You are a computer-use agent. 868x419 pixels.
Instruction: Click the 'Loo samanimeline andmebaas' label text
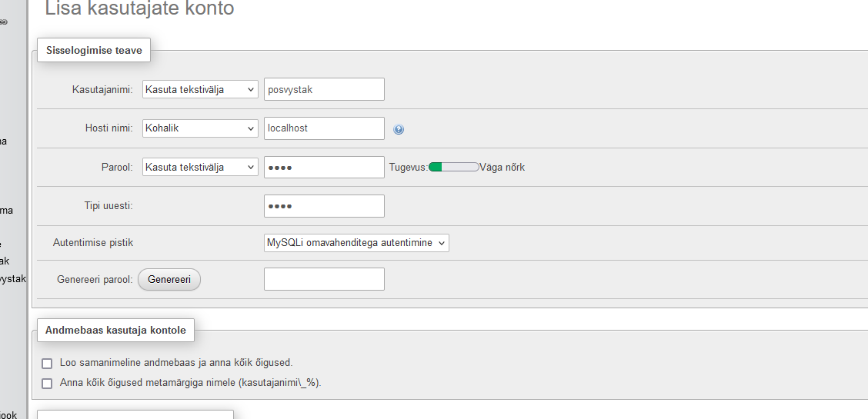click(x=176, y=362)
